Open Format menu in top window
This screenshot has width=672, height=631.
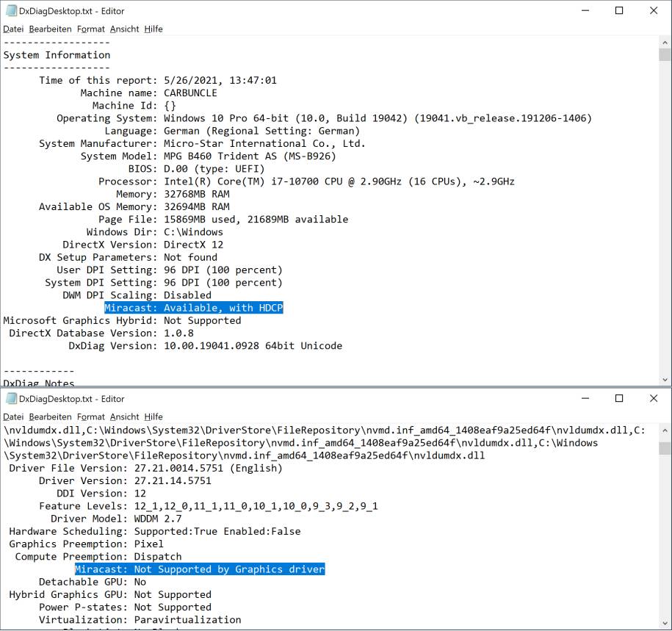coord(91,29)
